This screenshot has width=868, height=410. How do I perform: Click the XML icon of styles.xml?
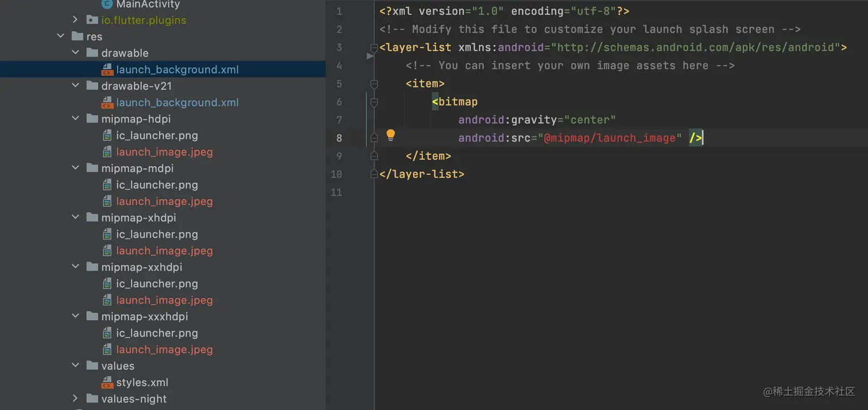[x=107, y=382]
